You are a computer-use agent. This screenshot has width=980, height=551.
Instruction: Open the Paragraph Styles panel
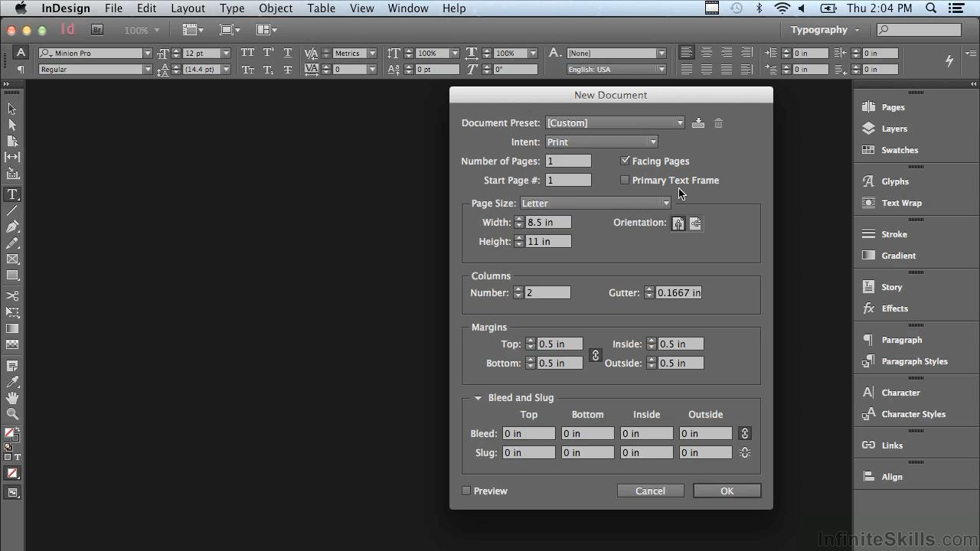point(913,361)
